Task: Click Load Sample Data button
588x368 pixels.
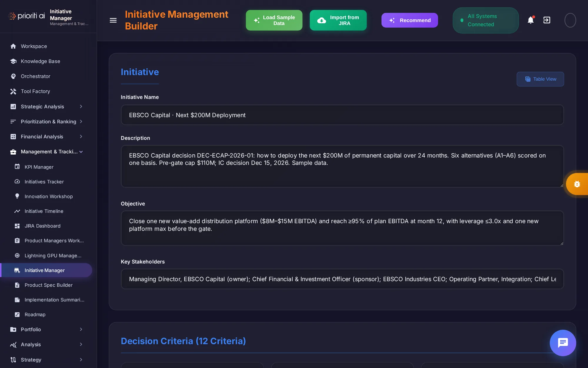Action: tap(274, 20)
